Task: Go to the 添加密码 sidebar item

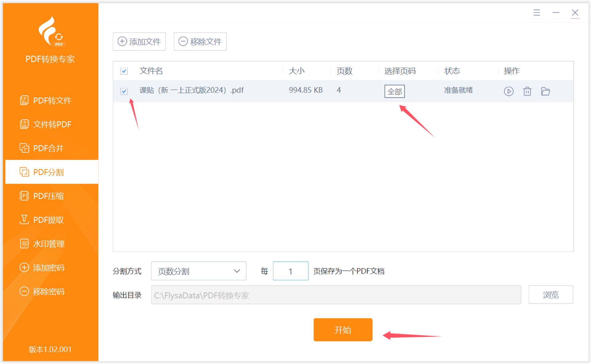Action: click(48, 267)
